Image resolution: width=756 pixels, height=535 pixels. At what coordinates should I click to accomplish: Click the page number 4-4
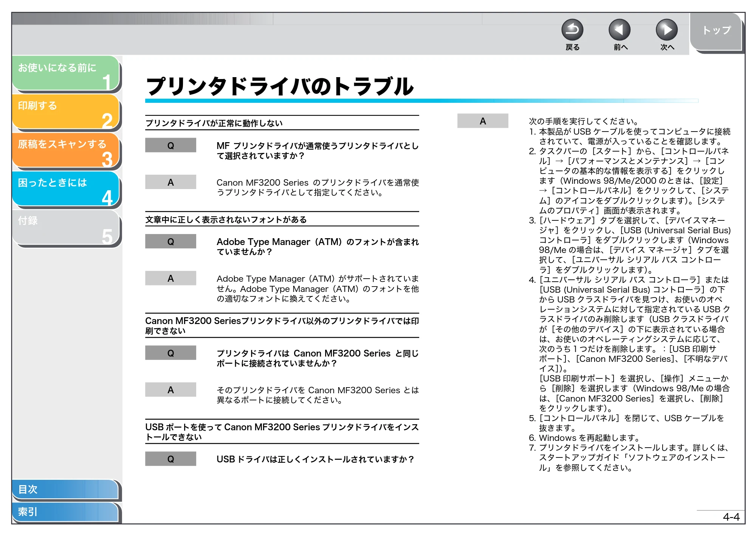tap(731, 517)
